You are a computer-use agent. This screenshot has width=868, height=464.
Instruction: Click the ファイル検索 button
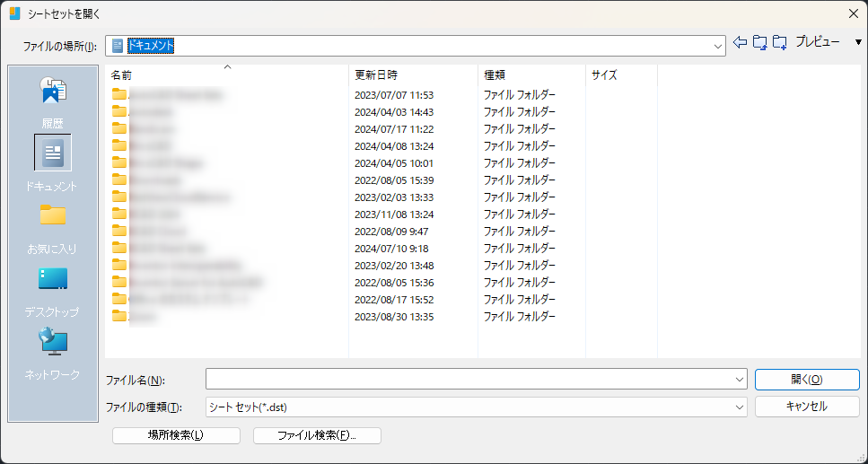(x=317, y=435)
